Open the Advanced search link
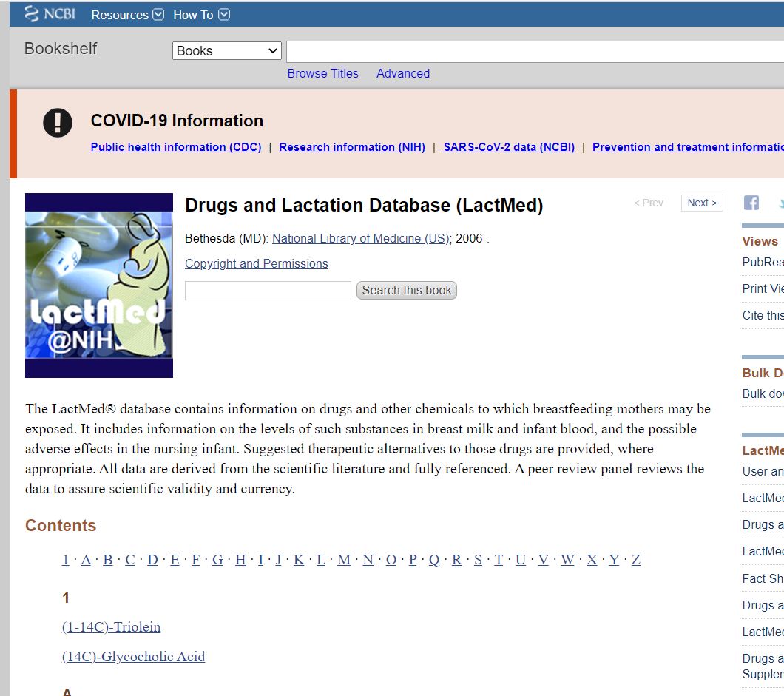The image size is (784, 696). point(402,73)
